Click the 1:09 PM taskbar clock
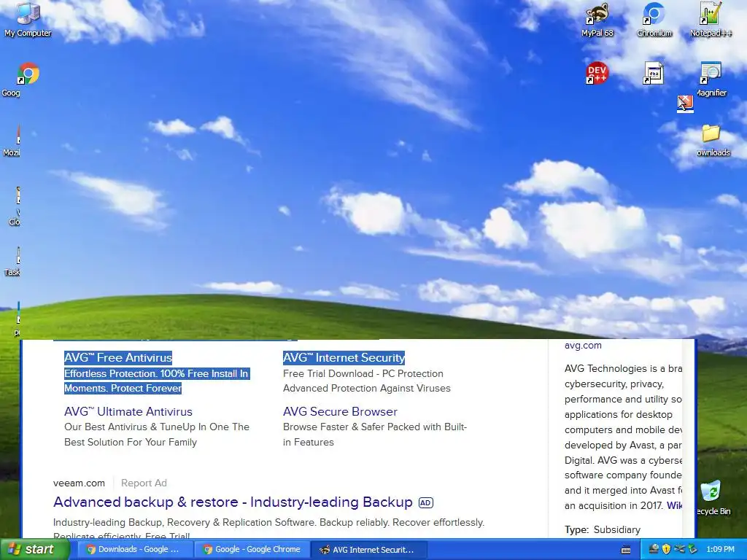Screen dimensions: 747x560 tap(720, 550)
